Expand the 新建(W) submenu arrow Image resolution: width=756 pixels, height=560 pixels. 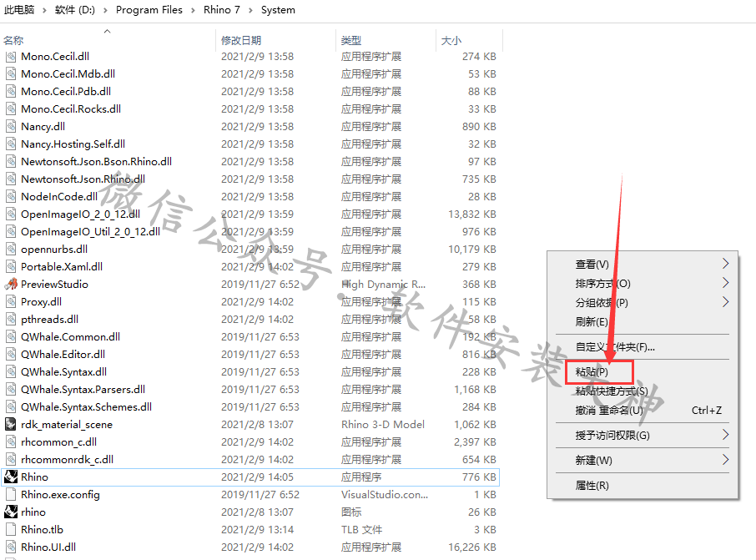(x=726, y=460)
